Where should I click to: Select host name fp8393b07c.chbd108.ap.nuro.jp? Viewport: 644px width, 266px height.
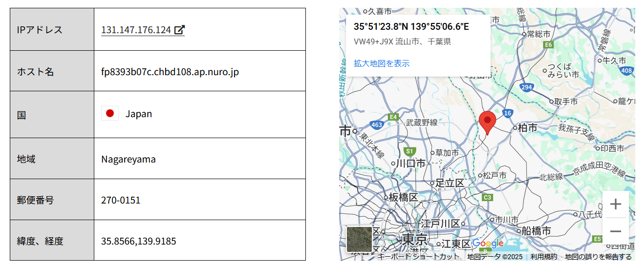click(x=170, y=72)
